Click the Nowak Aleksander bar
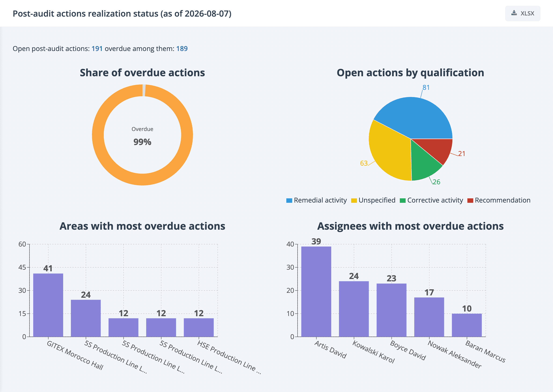Image resolution: width=553 pixels, height=392 pixels. click(x=429, y=317)
